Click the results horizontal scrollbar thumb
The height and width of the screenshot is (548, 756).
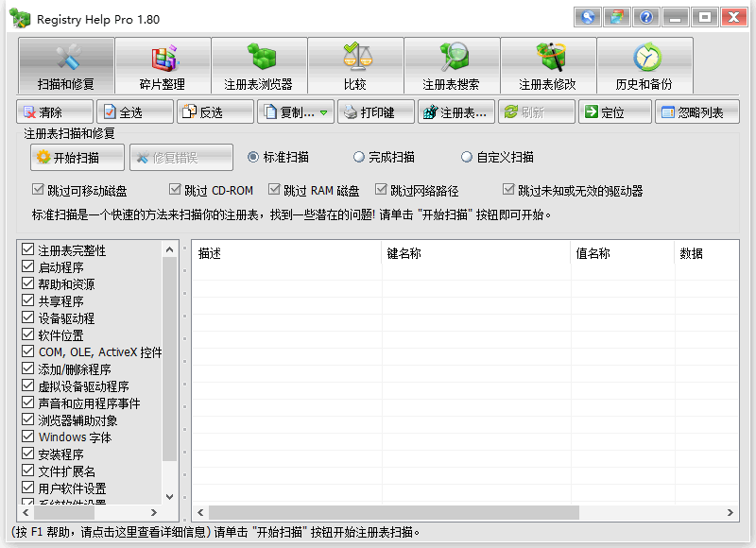394,512
